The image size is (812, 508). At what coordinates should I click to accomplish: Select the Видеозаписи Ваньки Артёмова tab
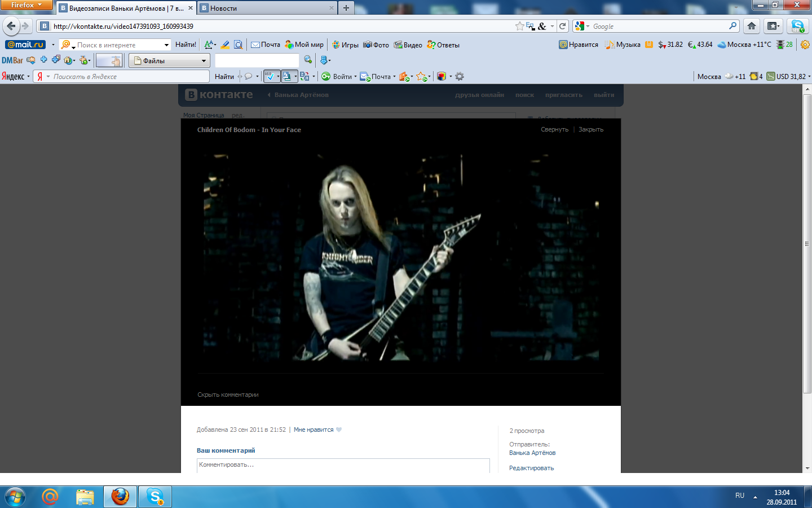point(126,8)
